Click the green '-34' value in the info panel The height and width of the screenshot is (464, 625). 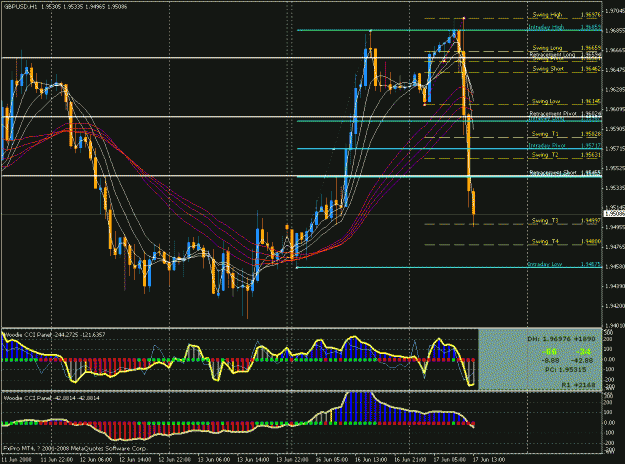coord(583,352)
